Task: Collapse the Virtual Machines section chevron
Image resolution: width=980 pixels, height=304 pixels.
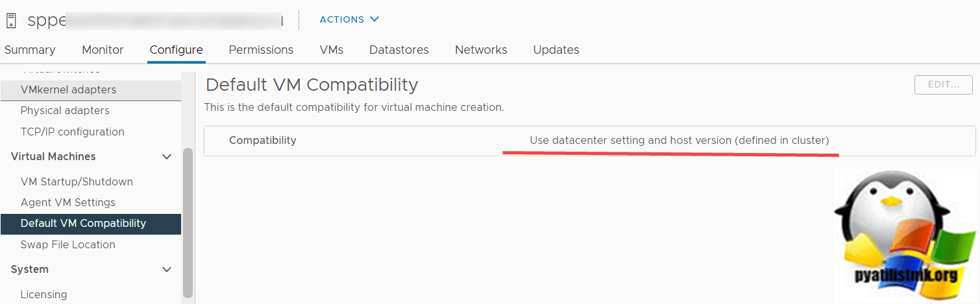Action: coord(167,157)
